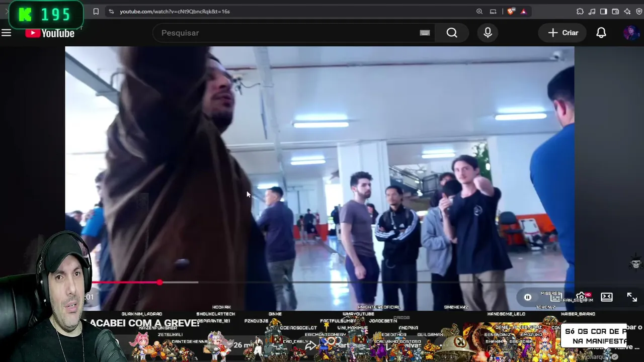Open the YouTube guide hamburger menu

[x=6, y=33]
